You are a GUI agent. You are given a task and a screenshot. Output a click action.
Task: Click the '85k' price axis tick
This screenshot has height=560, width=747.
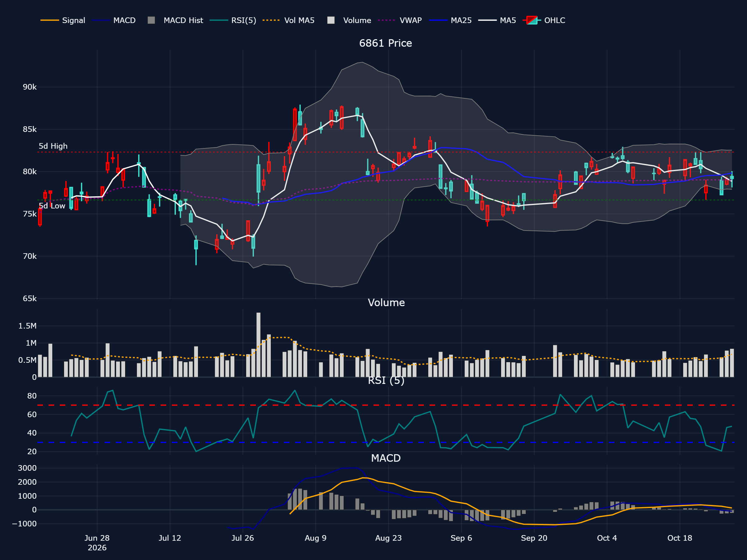point(30,129)
